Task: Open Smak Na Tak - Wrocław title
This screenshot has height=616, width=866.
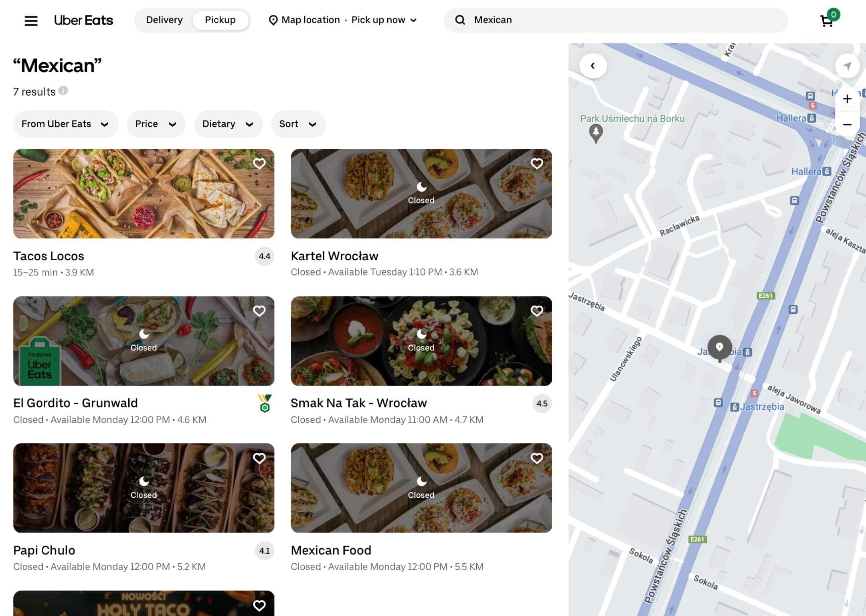Action: [359, 403]
